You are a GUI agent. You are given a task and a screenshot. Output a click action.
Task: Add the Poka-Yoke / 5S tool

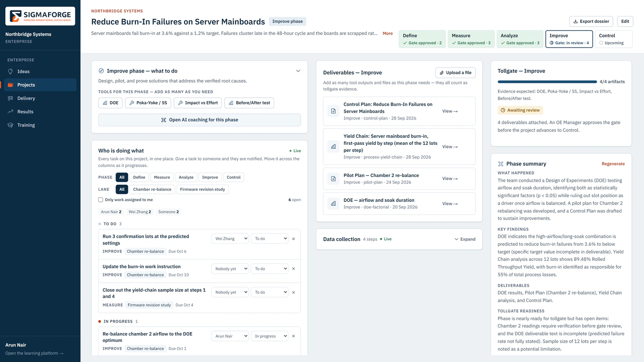(x=148, y=103)
